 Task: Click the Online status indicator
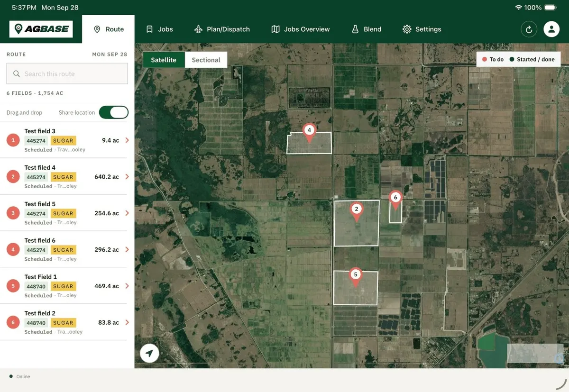(19, 376)
